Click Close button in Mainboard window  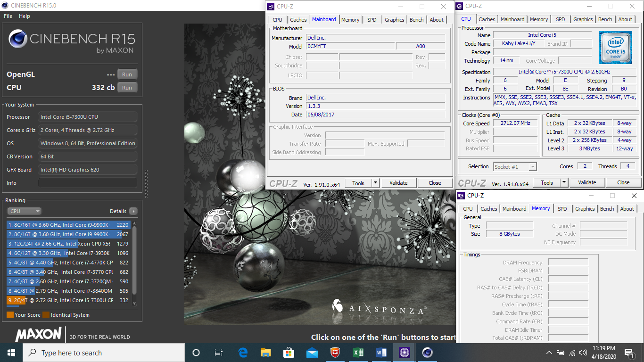(x=435, y=183)
